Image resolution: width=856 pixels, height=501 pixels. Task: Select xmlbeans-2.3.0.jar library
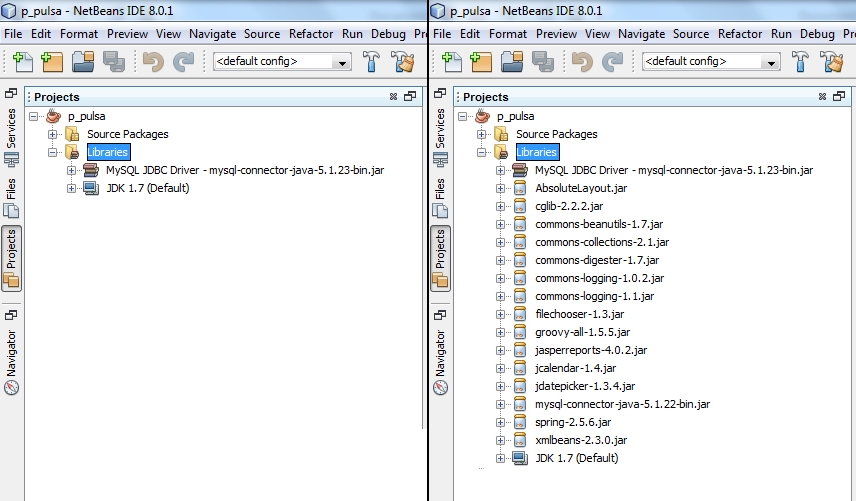pos(581,440)
